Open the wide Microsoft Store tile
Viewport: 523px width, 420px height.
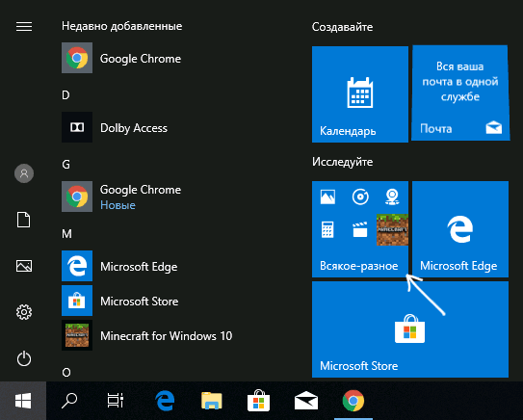coord(410,329)
